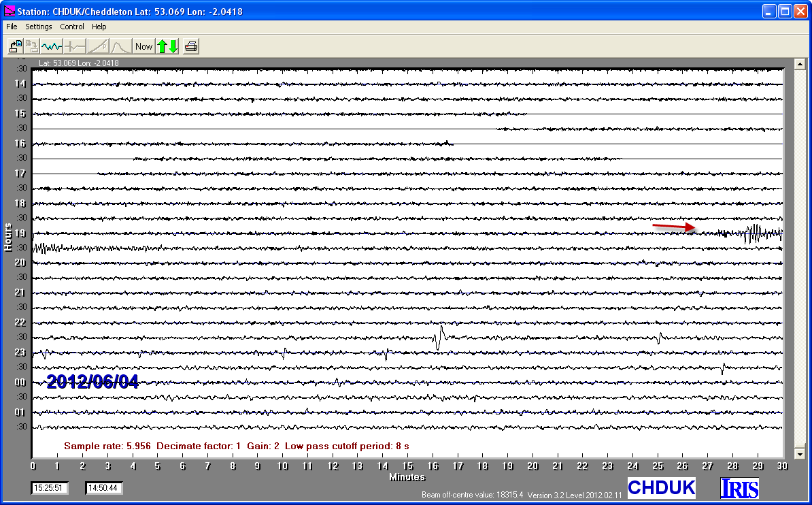Click minute label 0 on axis
The height and width of the screenshot is (505, 812).
tap(33, 466)
